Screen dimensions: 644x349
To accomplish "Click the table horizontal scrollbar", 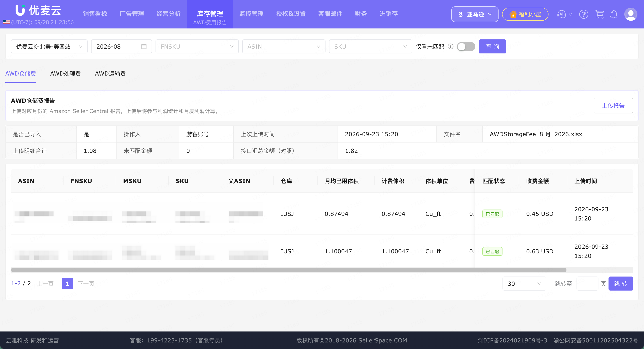I will 288,270.
